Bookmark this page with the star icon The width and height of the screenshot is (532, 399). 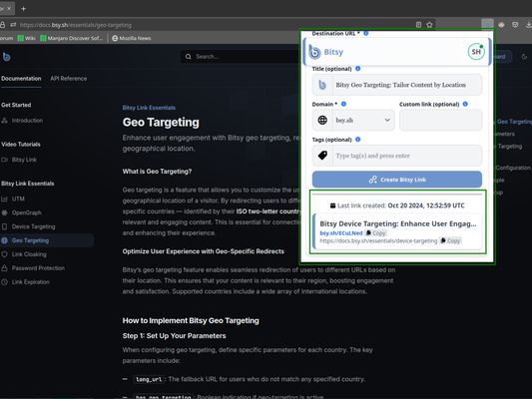click(429, 25)
